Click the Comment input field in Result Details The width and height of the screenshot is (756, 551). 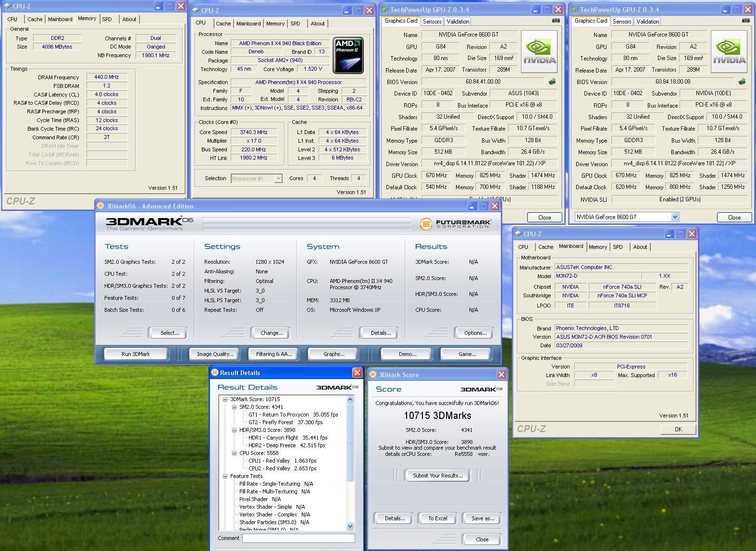(x=298, y=539)
